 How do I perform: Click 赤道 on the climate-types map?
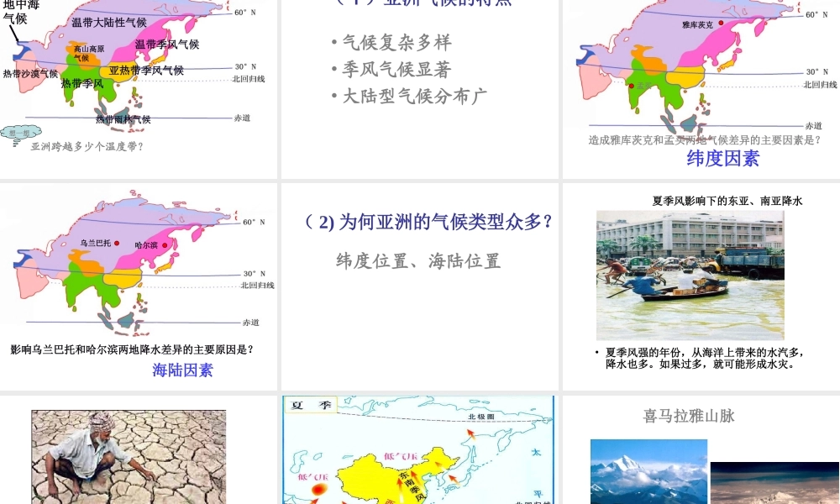click(x=242, y=118)
